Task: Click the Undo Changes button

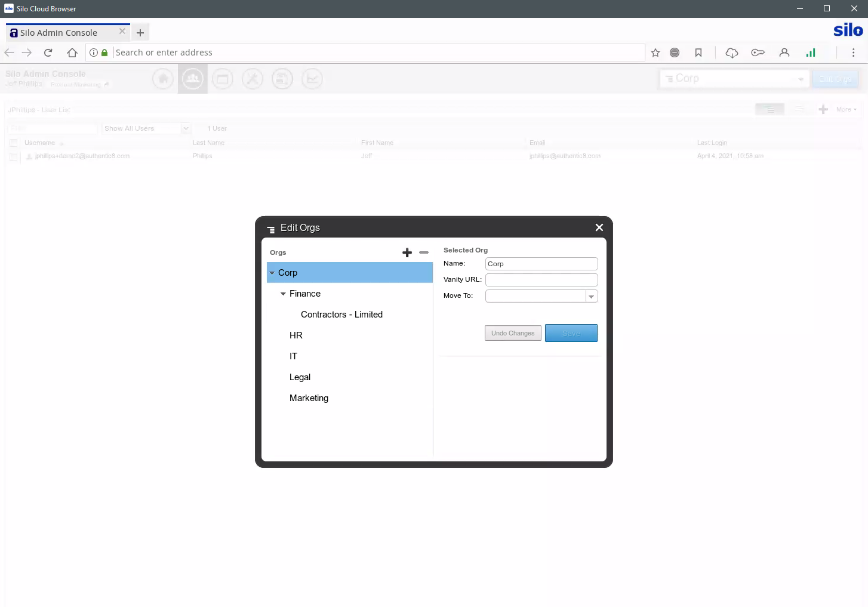Action: (x=513, y=333)
